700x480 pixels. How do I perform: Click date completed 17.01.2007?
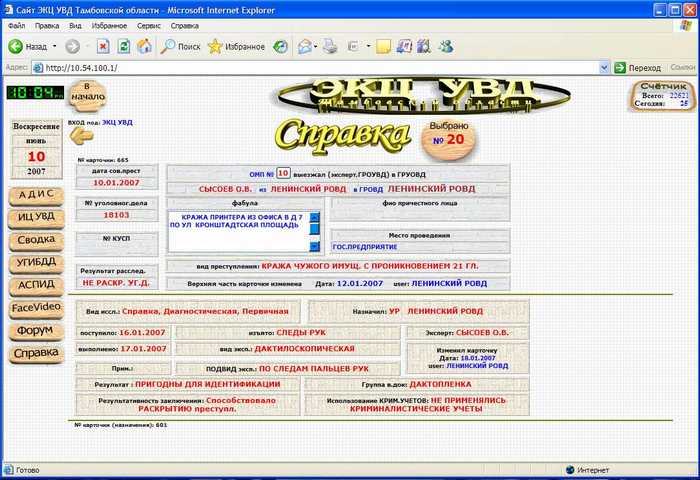(x=143, y=349)
